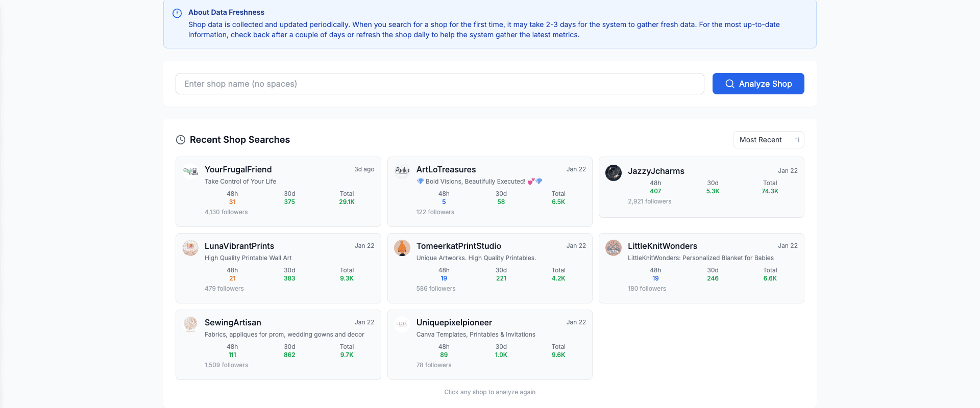Open the SewingArtisan shop name
Screen dimensions: 980x408
pos(233,322)
